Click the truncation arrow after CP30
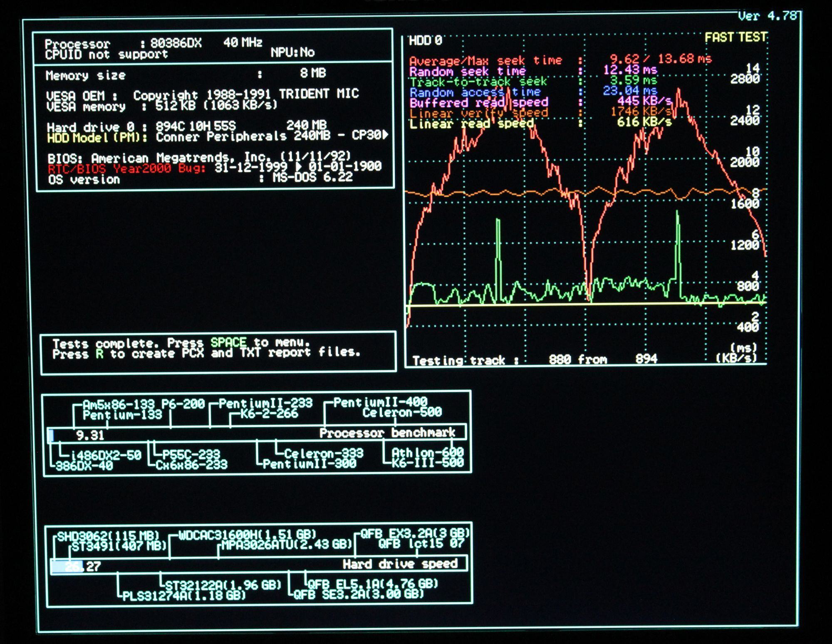832x644 pixels. [385, 135]
